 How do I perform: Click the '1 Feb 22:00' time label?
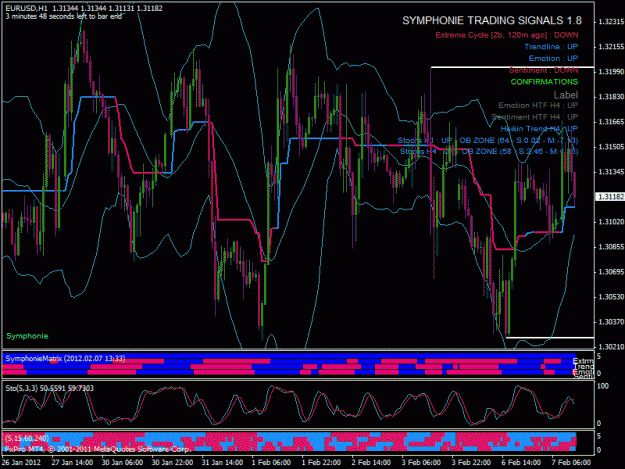(x=321, y=462)
